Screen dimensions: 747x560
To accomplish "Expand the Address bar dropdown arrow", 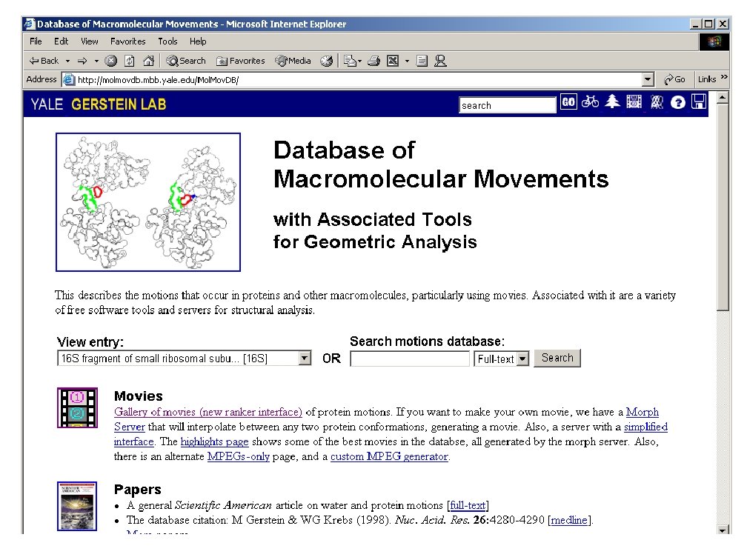I will tap(648, 79).
